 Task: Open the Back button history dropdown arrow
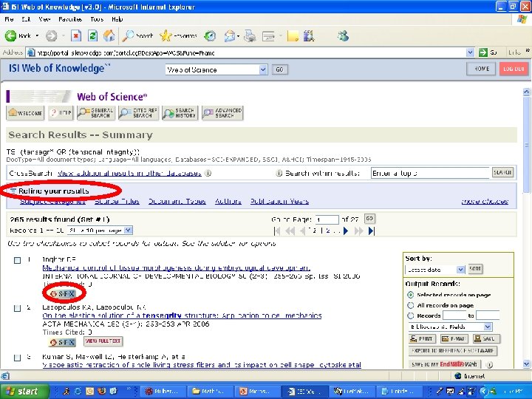coord(37,35)
